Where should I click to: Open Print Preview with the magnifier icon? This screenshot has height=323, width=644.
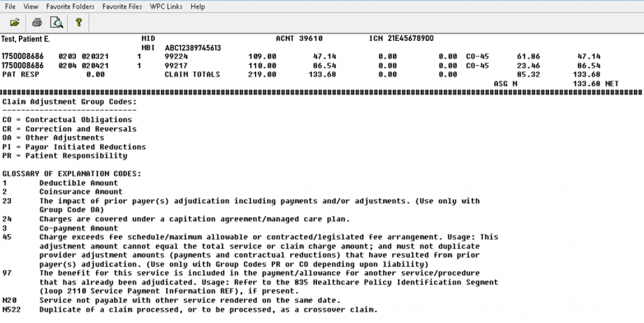pos(57,23)
